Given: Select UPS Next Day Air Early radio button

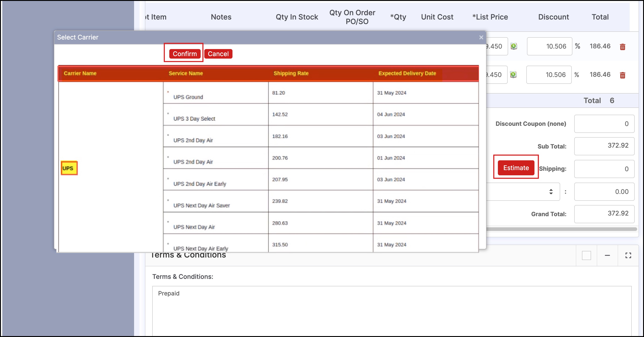Looking at the screenshot, I should click(x=168, y=244).
